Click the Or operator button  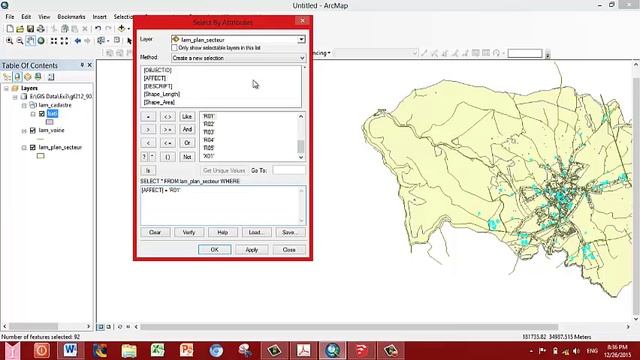point(187,143)
